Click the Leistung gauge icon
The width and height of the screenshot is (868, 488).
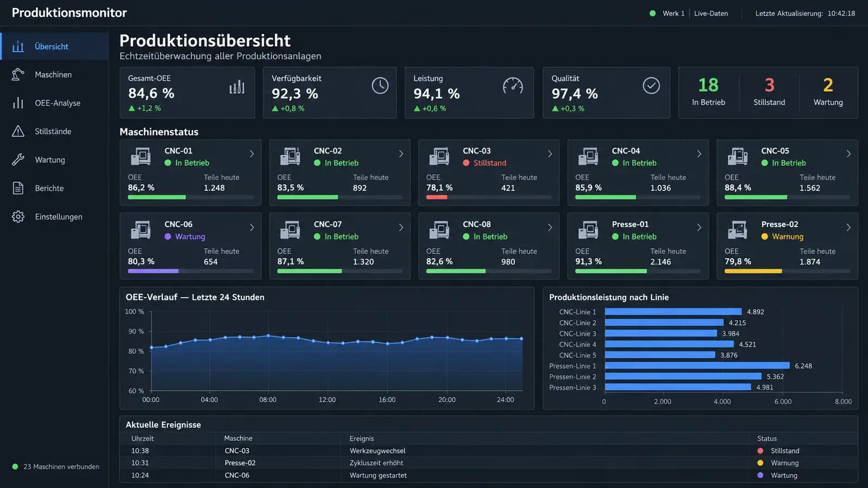click(x=513, y=86)
